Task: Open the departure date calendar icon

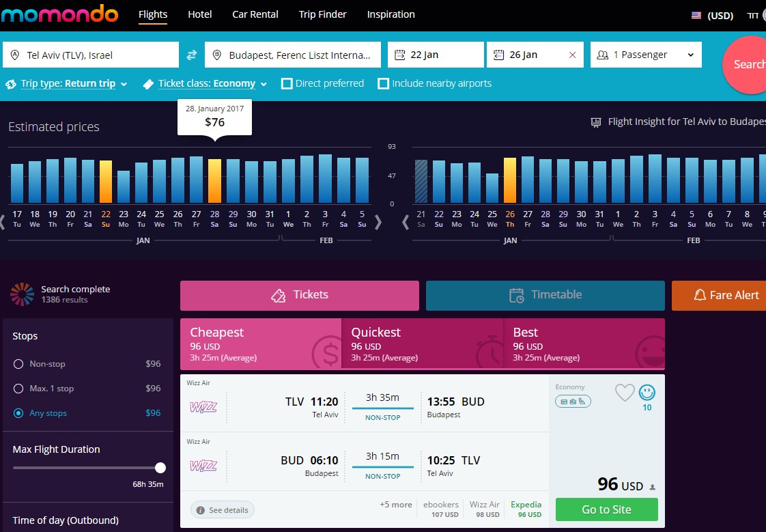Action: click(399, 55)
